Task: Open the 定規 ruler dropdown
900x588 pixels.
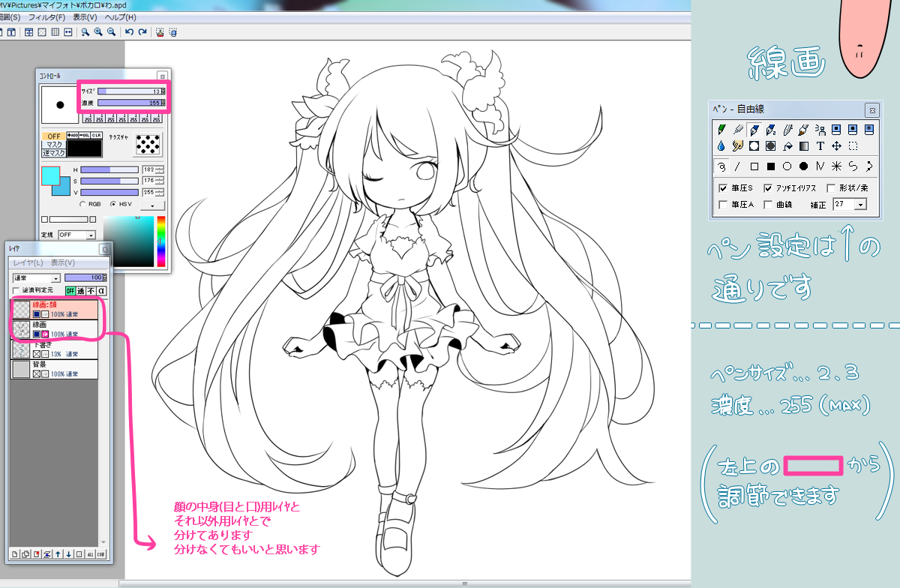Action: (x=91, y=235)
